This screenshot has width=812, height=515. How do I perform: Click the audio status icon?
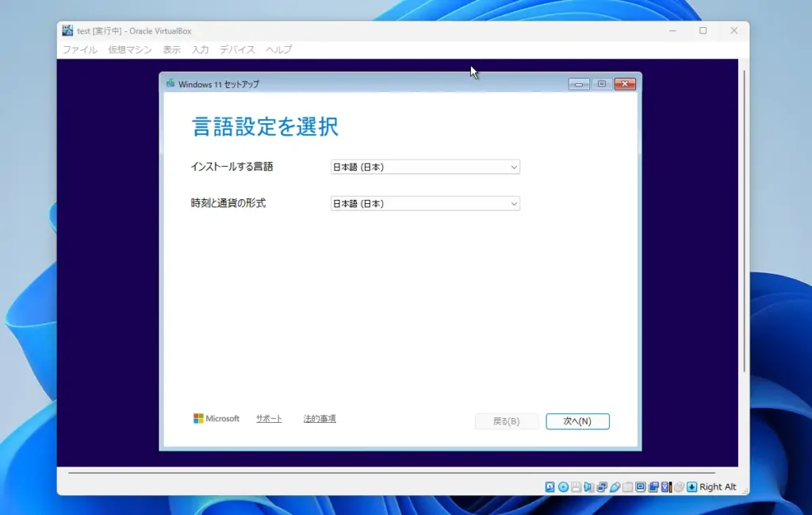[x=588, y=486]
